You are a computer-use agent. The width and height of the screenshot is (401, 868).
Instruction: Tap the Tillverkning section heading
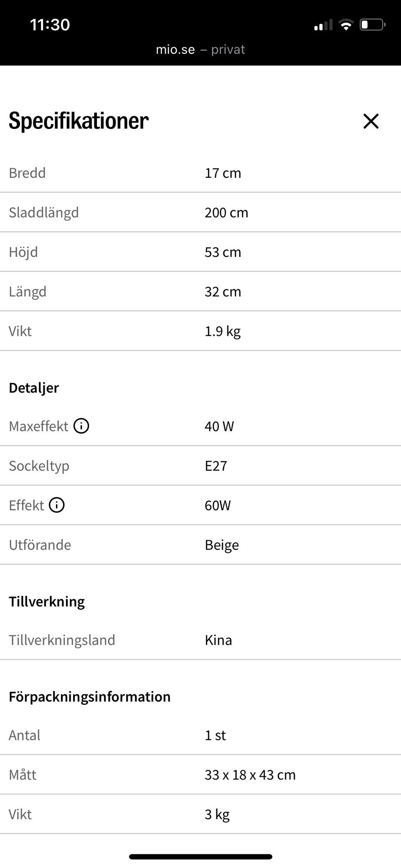[47, 602]
